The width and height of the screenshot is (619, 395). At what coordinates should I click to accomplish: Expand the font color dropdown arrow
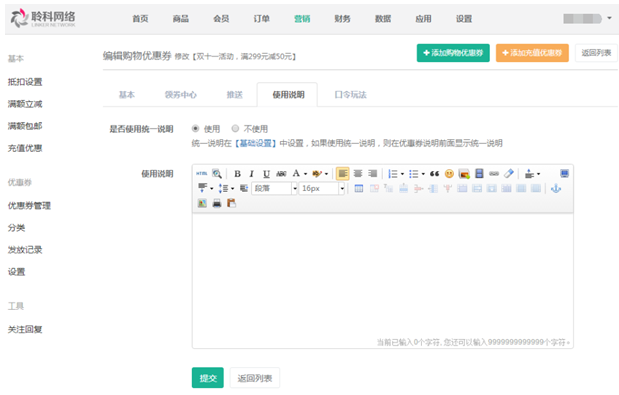[x=306, y=174]
